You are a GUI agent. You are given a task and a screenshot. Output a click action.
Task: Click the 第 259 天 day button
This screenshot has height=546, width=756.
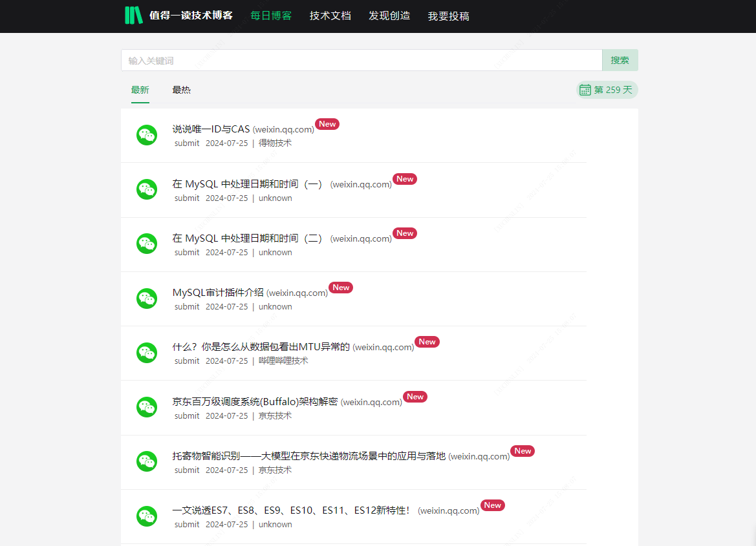click(607, 90)
